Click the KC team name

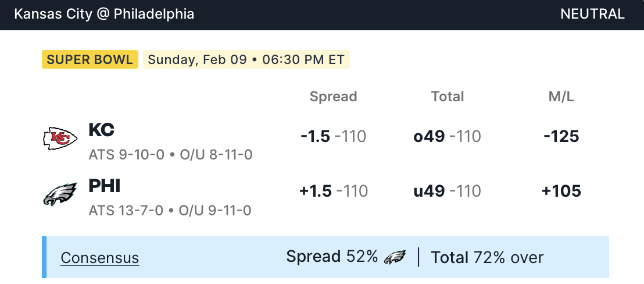(101, 130)
